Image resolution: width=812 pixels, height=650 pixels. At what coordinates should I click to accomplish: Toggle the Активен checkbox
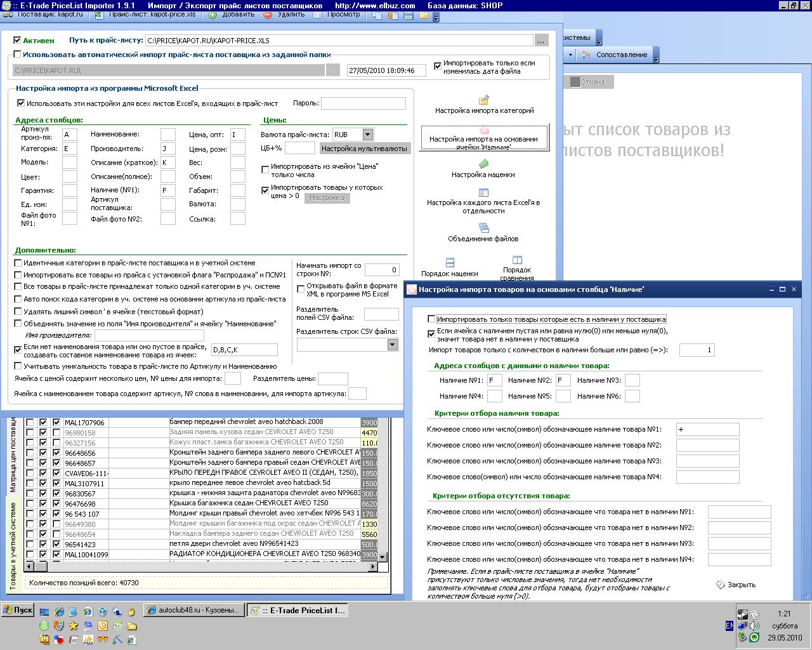tap(17, 40)
